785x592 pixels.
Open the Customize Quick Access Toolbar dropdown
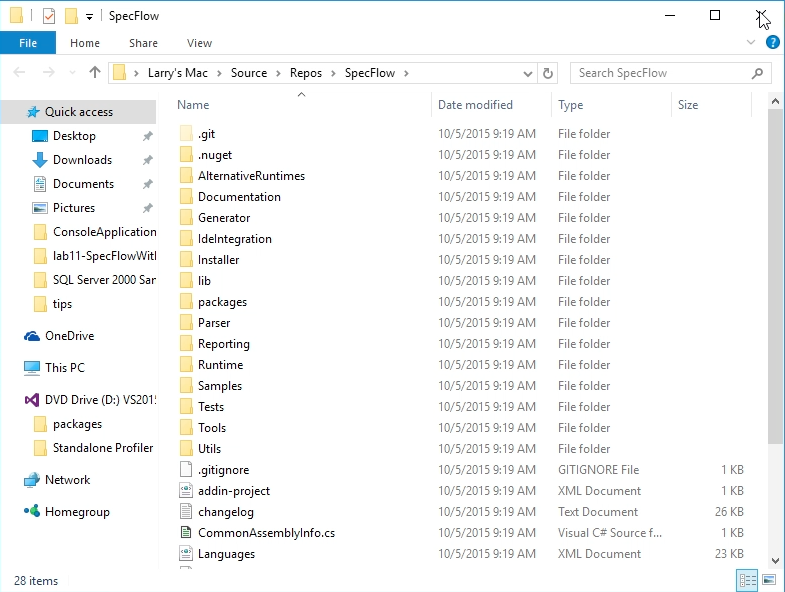point(89,17)
